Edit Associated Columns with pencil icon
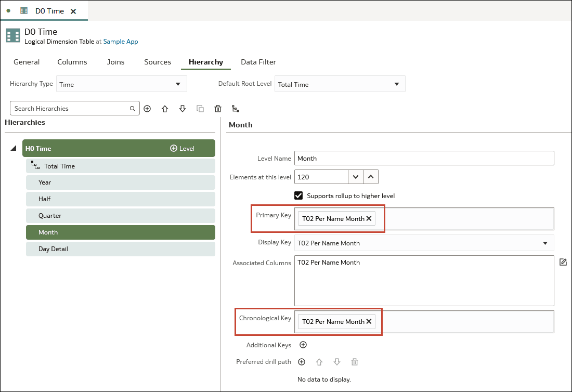 tap(563, 262)
